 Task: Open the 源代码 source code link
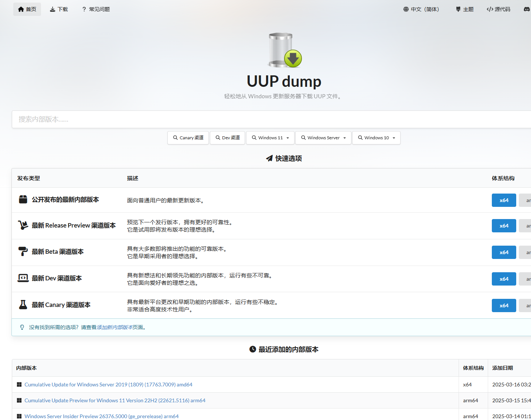[x=498, y=9]
